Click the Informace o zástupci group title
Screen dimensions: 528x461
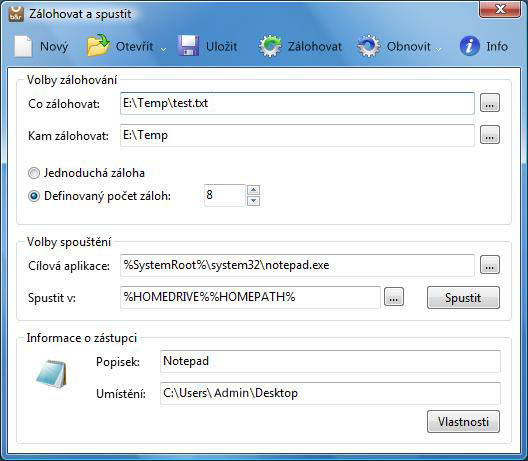click(x=81, y=338)
